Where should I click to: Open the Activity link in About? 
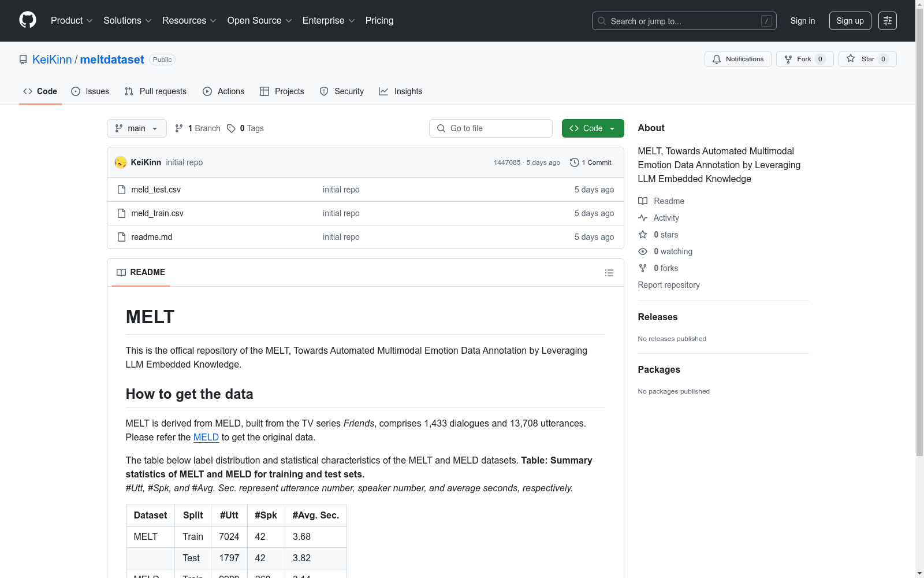658,218
